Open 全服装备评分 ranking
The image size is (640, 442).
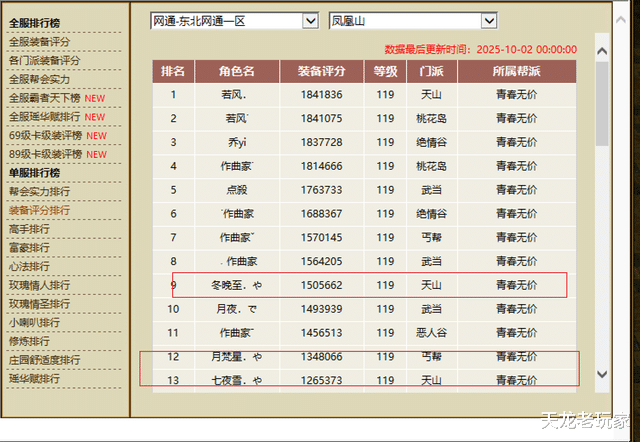coord(40,42)
